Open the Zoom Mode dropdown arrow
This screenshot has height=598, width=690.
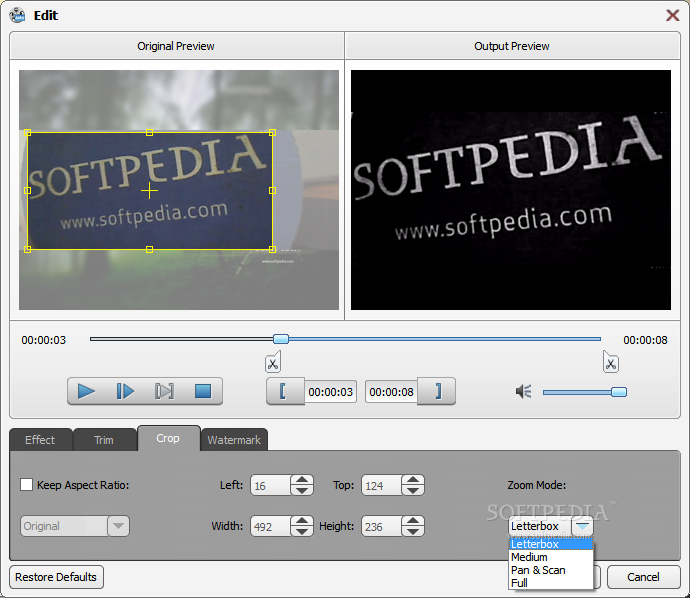pyautogui.click(x=582, y=526)
